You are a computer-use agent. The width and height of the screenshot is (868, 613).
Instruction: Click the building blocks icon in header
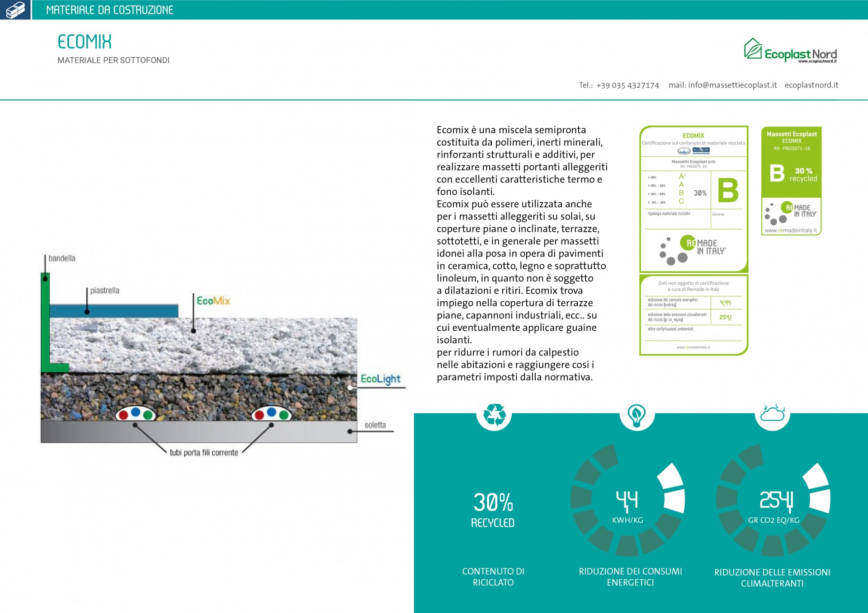[15, 9]
